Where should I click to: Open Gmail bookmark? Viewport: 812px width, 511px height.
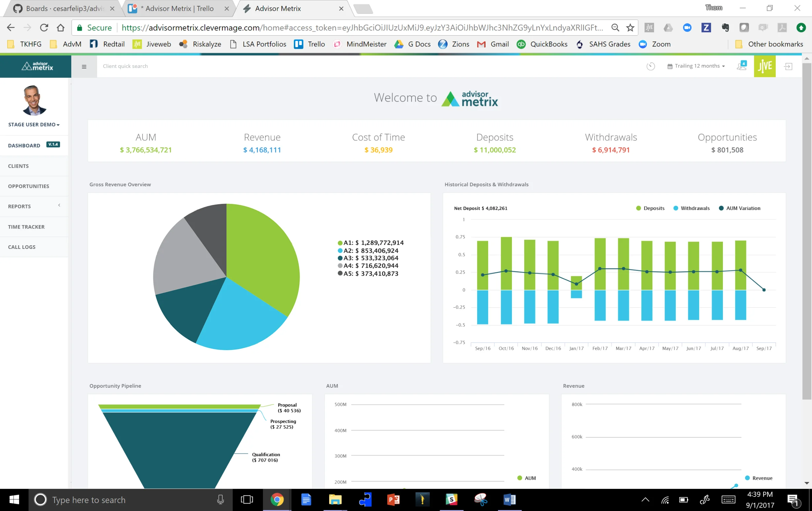(x=493, y=44)
